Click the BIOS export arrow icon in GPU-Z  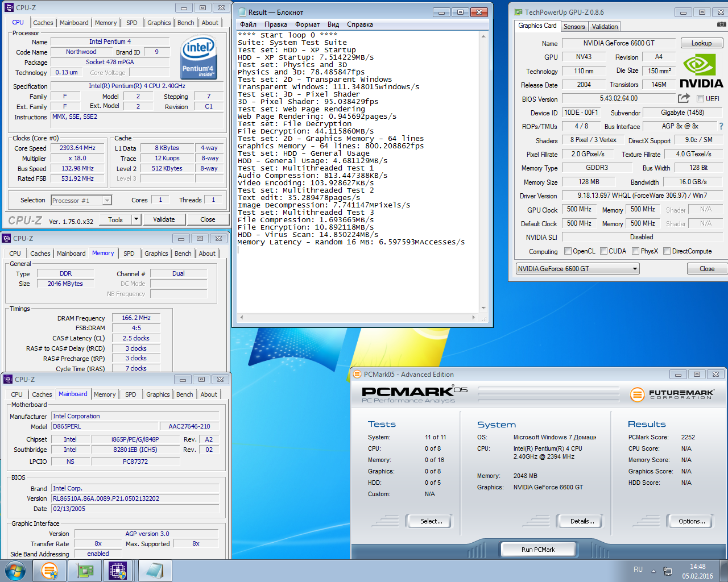684,98
